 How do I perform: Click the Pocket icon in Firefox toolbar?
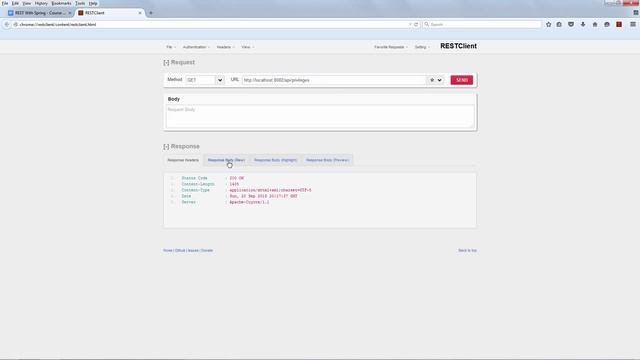pyautogui.click(x=571, y=24)
